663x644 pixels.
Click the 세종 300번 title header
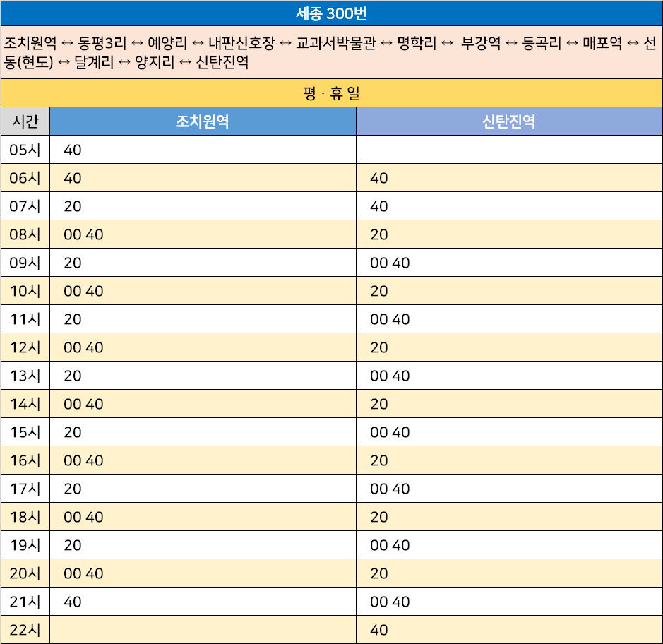point(331,13)
